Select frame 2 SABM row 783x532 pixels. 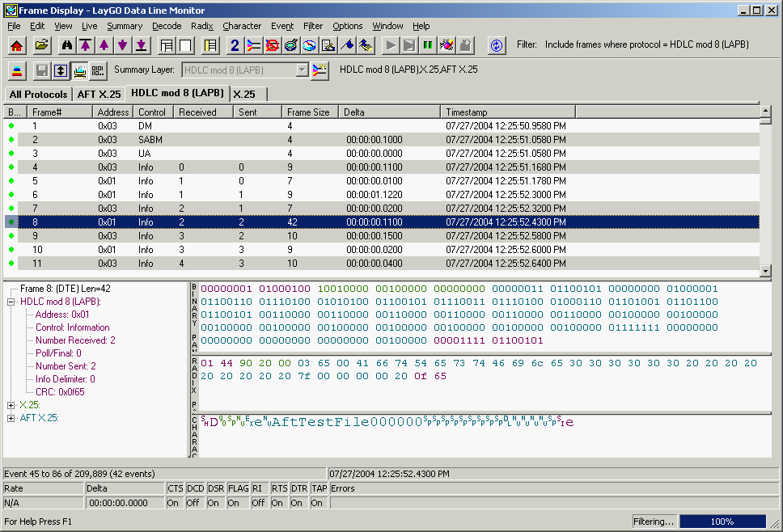pos(382,140)
